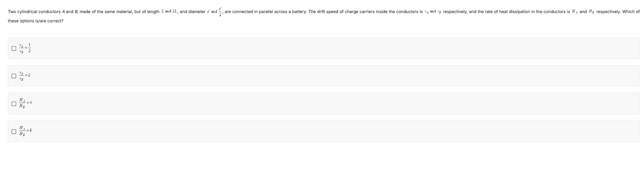The height and width of the screenshot is (169, 644).
Task: Select the checkbox for HA/HB = 4
Action: point(14,103)
